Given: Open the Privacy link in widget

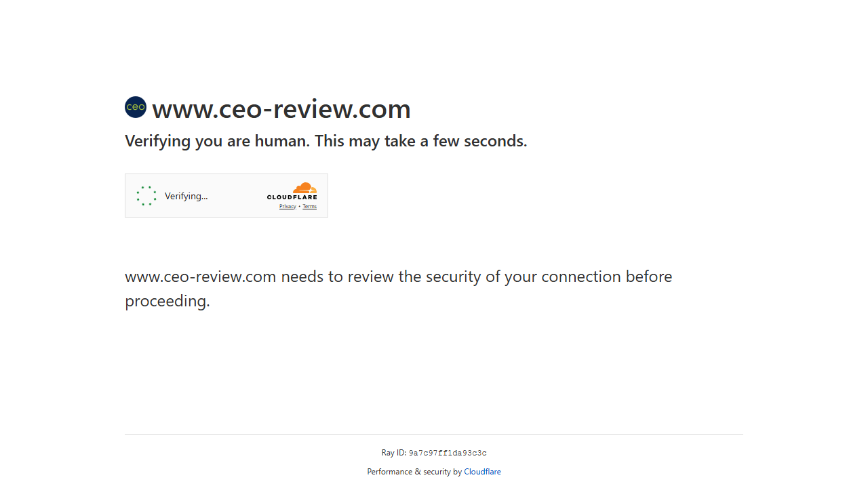Looking at the screenshot, I should tap(288, 207).
